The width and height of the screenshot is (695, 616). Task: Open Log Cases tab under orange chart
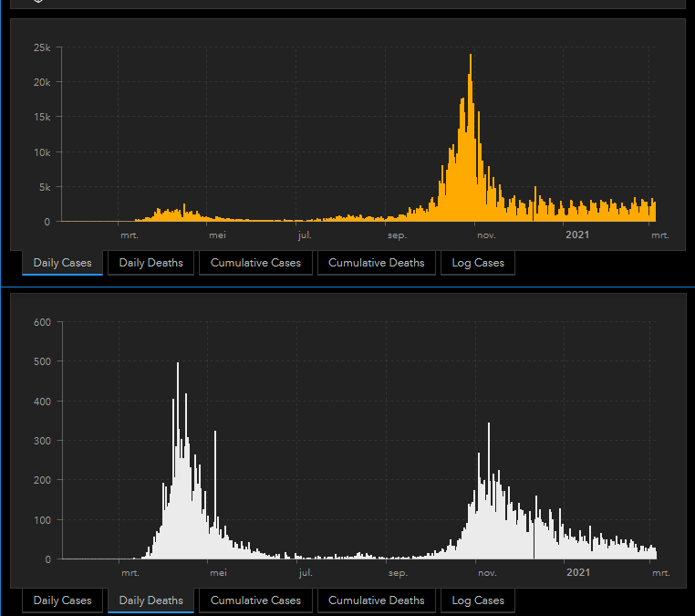click(477, 263)
